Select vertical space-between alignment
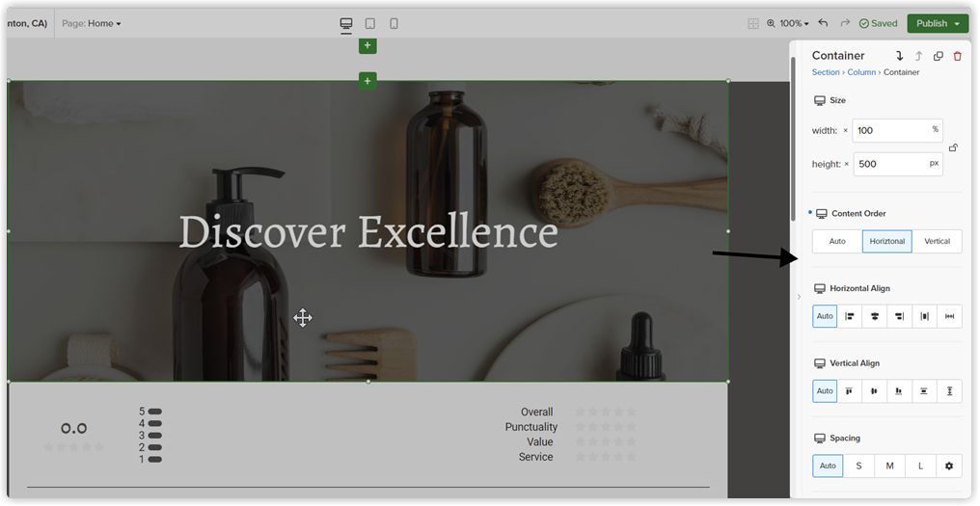Image resolution: width=980 pixels, height=506 pixels. [949, 391]
